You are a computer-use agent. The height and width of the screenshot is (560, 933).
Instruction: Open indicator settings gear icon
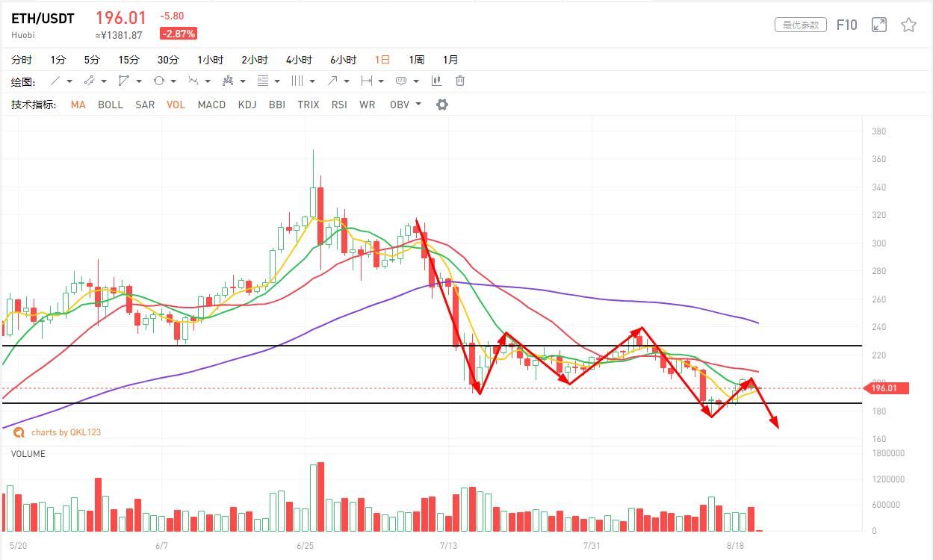click(442, 105)
